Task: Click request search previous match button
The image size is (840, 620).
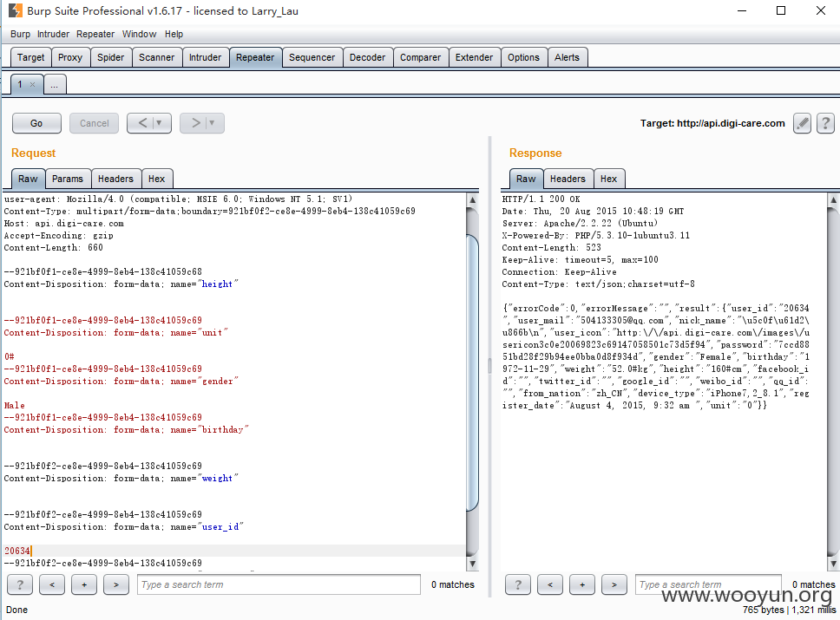Action: click(52, 584)
